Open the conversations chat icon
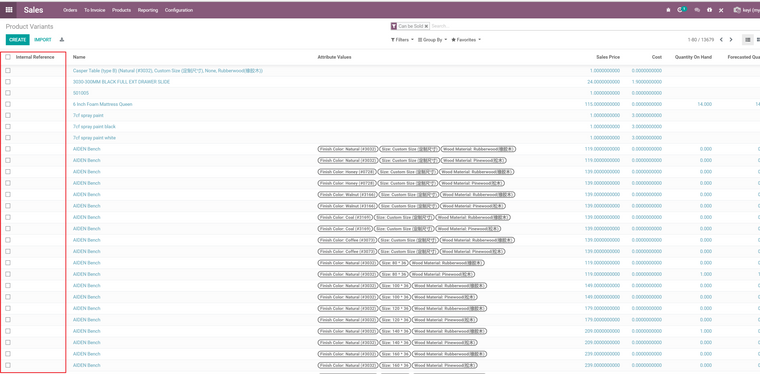Viewport: 760px width, 374px height. point(697,10)
